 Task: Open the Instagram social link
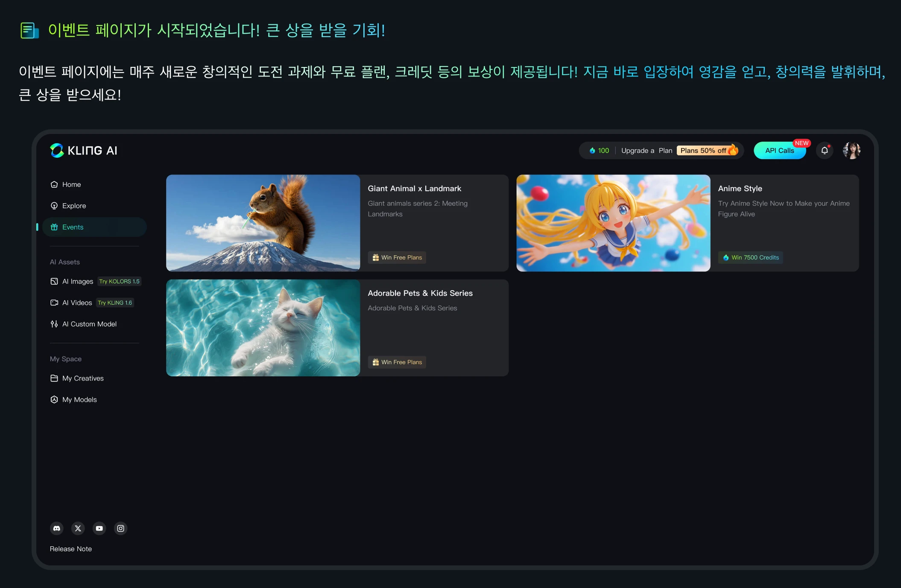(121, 528)
